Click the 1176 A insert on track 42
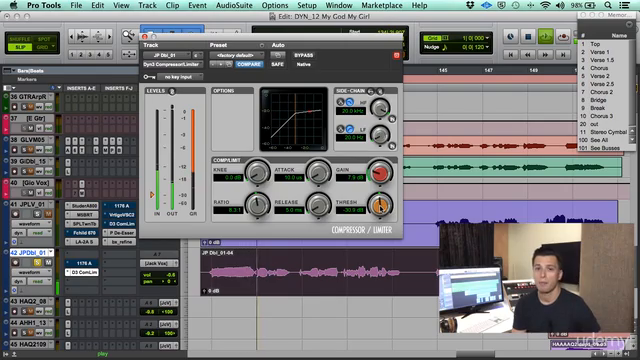Viewport: 640px width, 360px height. (82, 263)
